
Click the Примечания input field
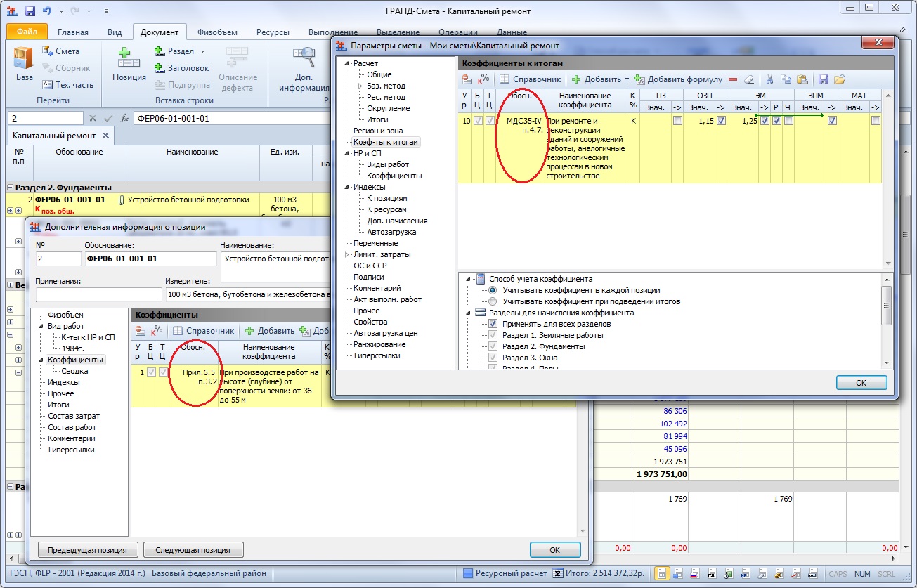pos(98,294)
